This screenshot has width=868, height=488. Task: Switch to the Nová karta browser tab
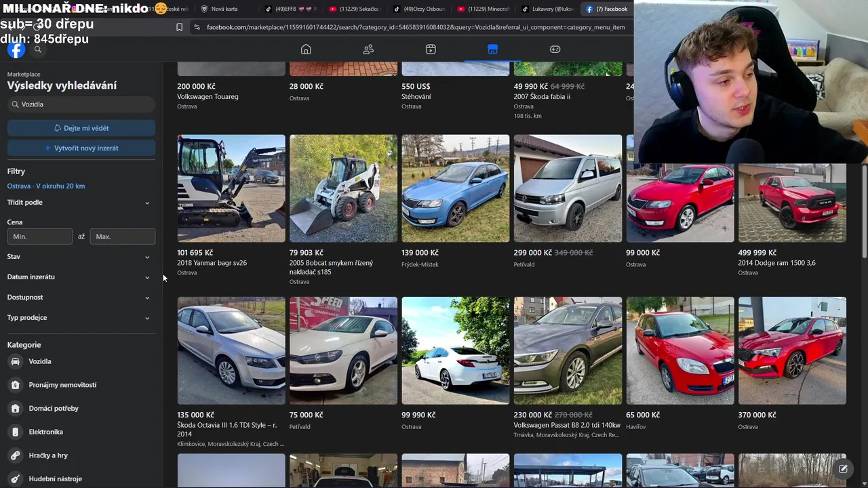pyautogui.click(x=224, y=9)
